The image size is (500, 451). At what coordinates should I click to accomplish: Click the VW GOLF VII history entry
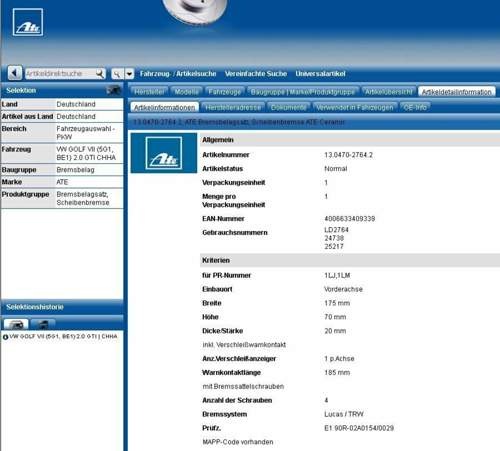(x=63, y=337)
